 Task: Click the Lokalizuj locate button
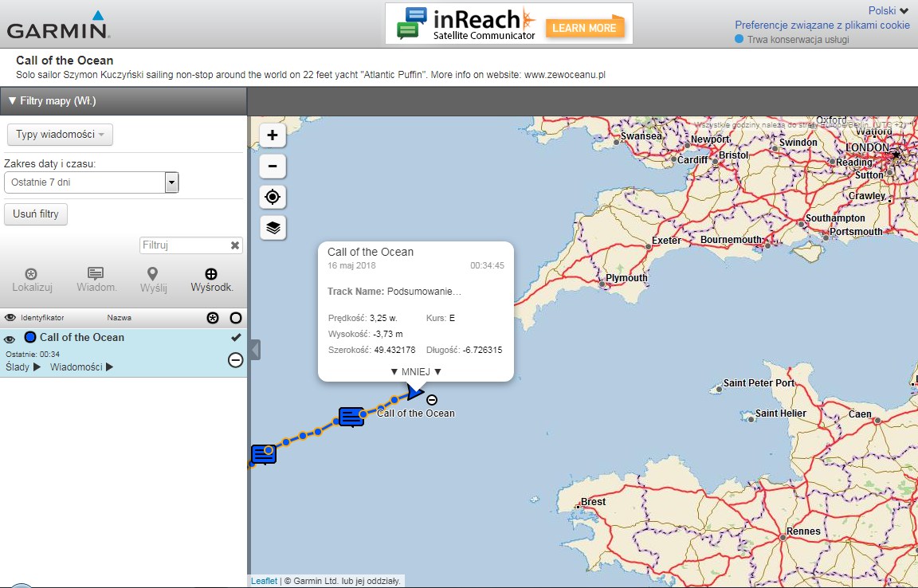(x=32, y=280)
